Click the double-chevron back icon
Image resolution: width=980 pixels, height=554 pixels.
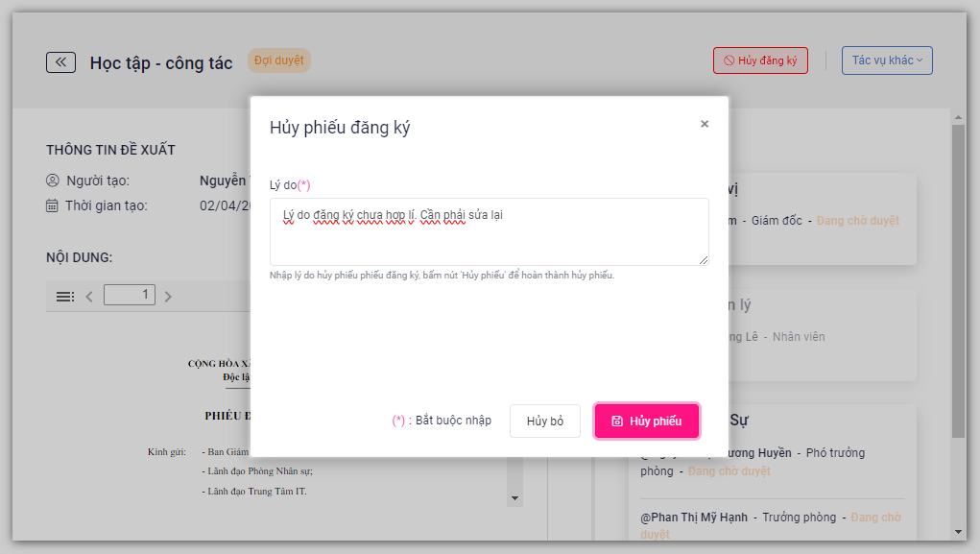click(60, 62)
